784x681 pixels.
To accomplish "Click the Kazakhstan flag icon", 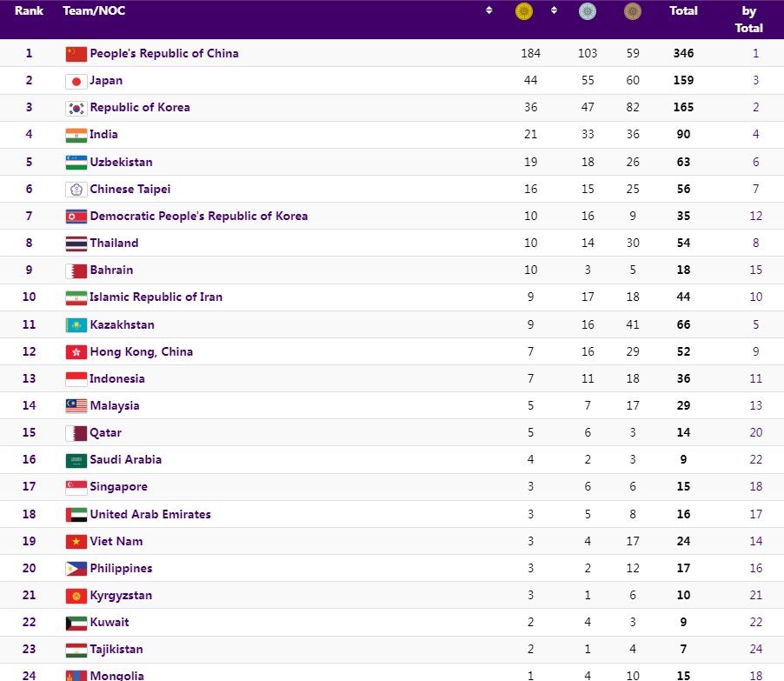I will click(76, 325).
